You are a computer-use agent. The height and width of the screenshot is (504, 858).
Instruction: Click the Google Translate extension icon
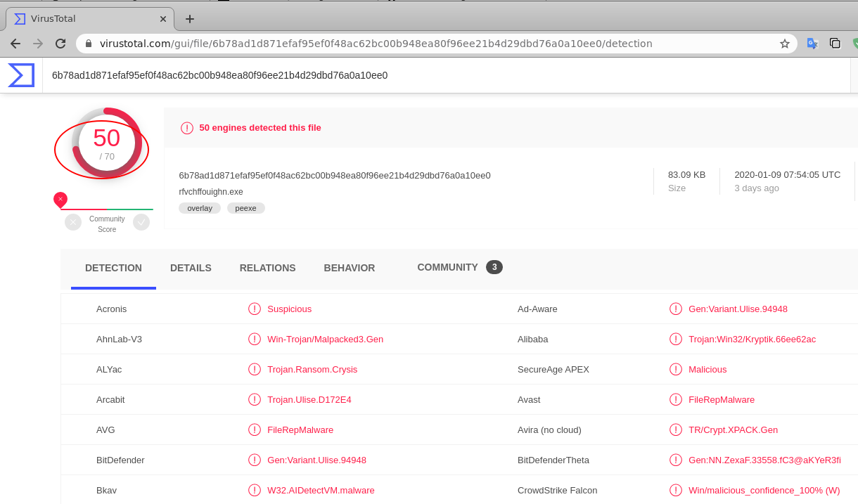coord(812,44)
